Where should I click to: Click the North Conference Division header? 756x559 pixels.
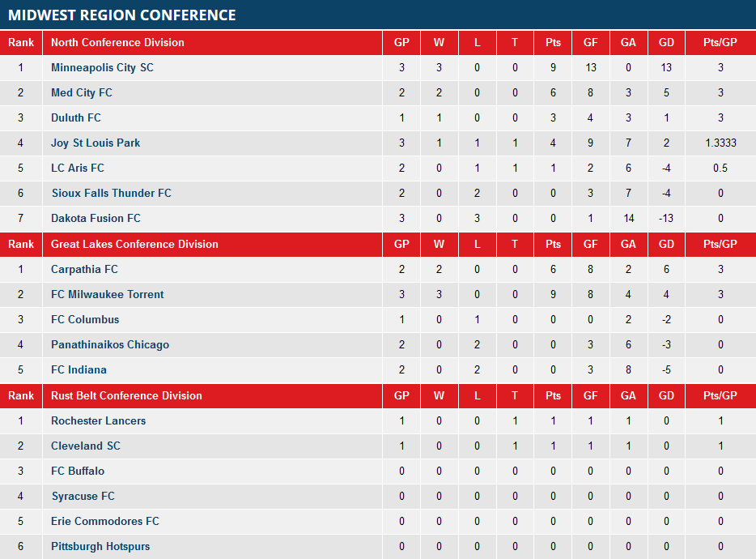[x=117, y=43]
